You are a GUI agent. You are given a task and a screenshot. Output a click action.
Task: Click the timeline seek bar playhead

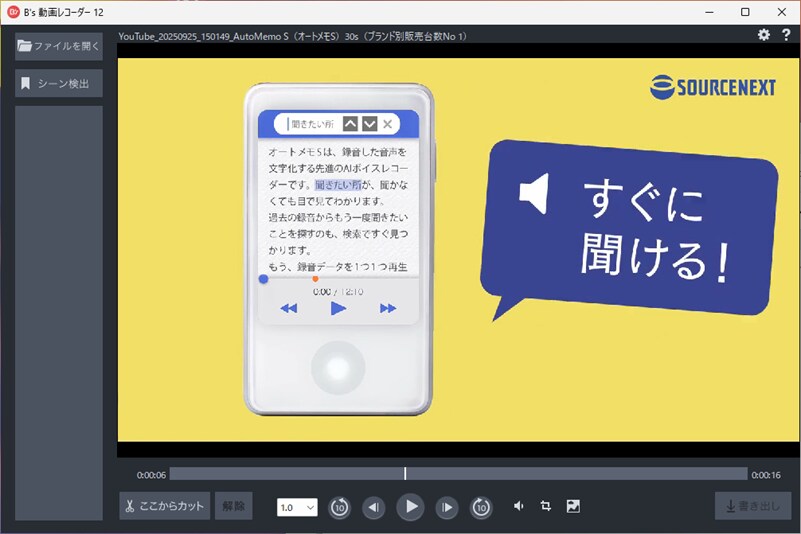pyautogui.click(x=405, y=474)
